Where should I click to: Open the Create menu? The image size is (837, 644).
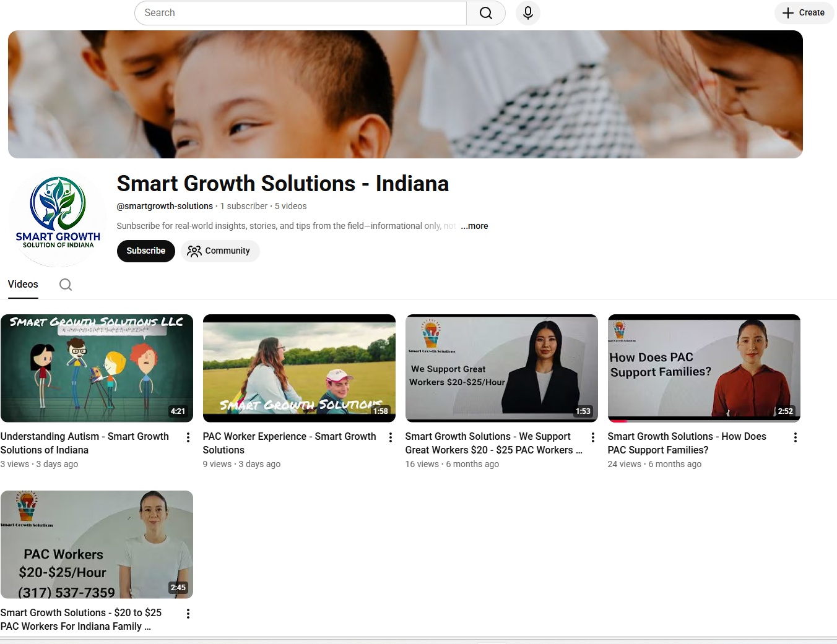pyautogui.click(x=804, y=13)
